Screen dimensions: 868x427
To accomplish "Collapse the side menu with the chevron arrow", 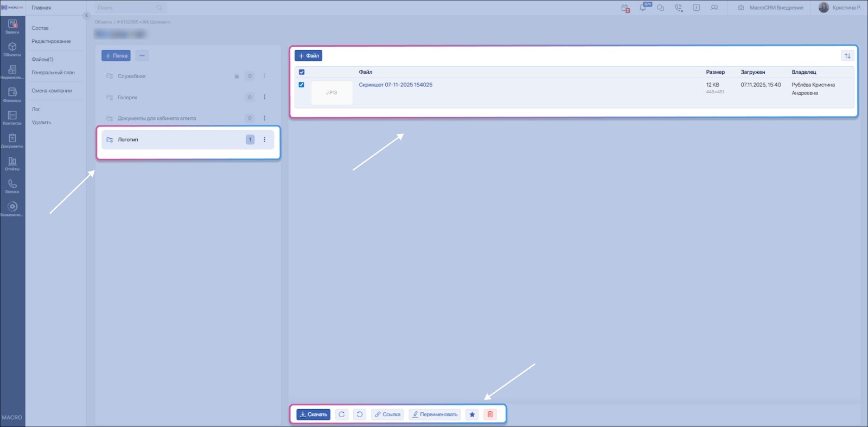I will click(86, 16).
